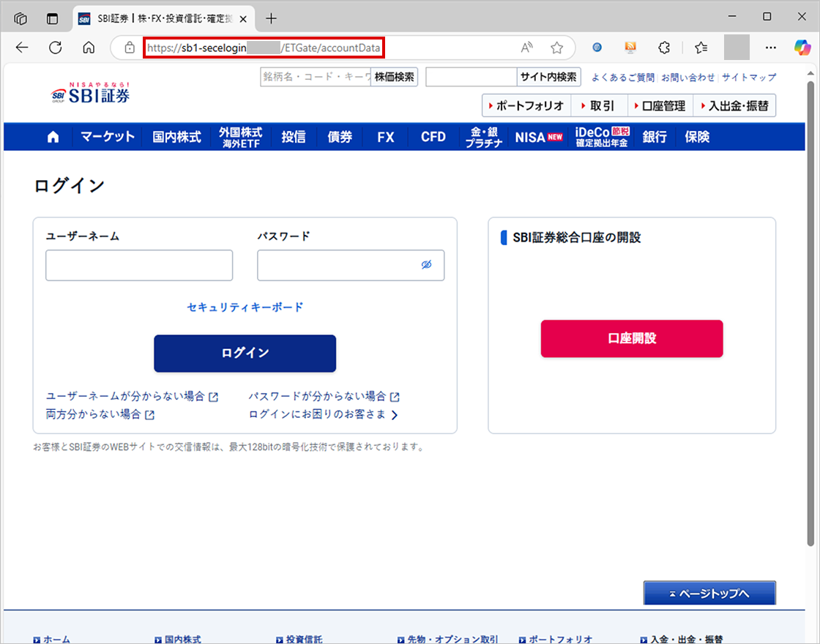The height and width of the screenshot is (644, 820).
Task: Go to browser home icon
Action: [x=89, y=48]
